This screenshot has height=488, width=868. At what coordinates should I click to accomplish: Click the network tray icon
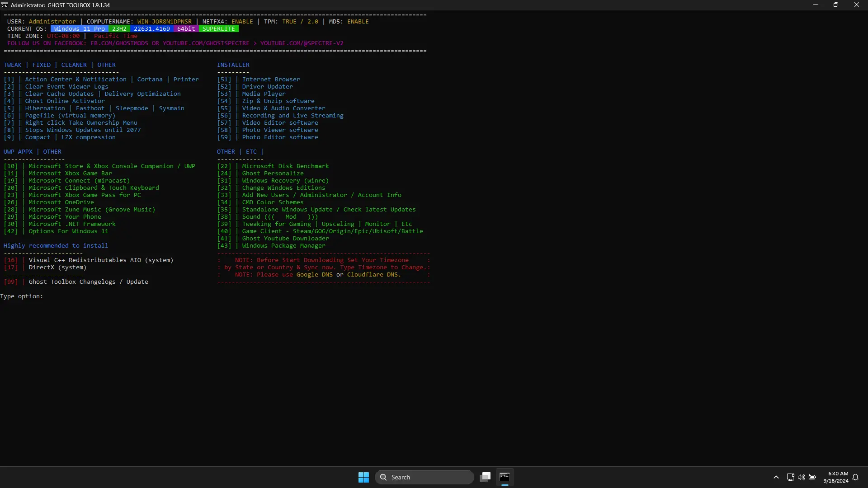790,477
